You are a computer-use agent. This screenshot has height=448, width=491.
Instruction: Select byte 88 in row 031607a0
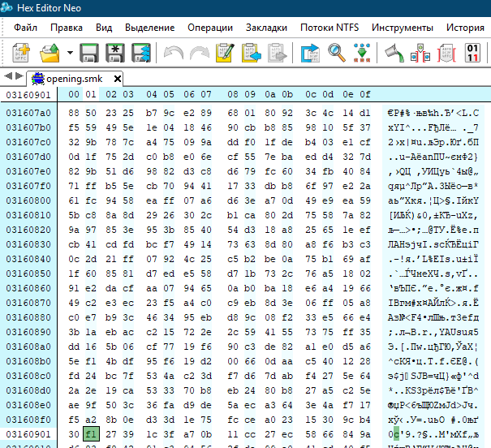[x=74, y=113]
